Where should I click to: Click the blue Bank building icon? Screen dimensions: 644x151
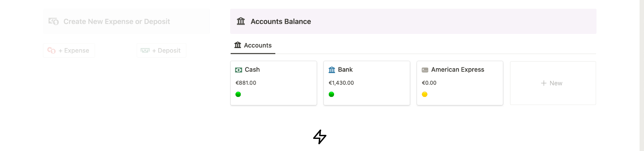point(332,70)
